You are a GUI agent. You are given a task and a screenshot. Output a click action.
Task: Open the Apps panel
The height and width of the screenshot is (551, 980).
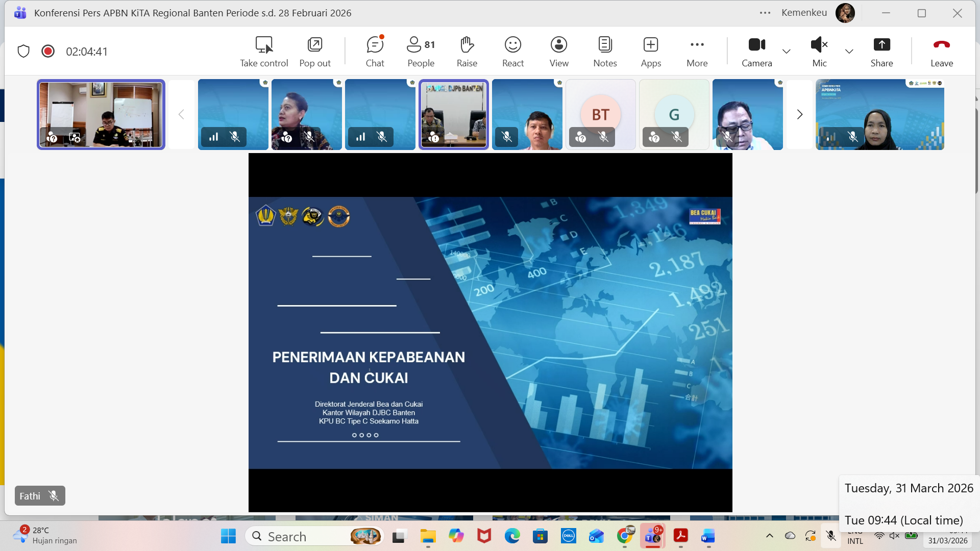coord(651,51)
